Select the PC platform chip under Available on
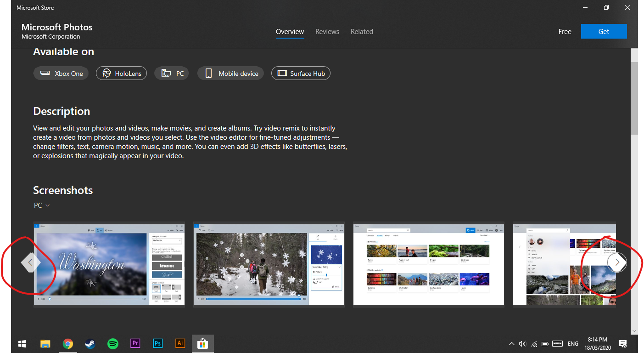The width and height of the screenshot is (644, 353). click(x=172, y=74)
